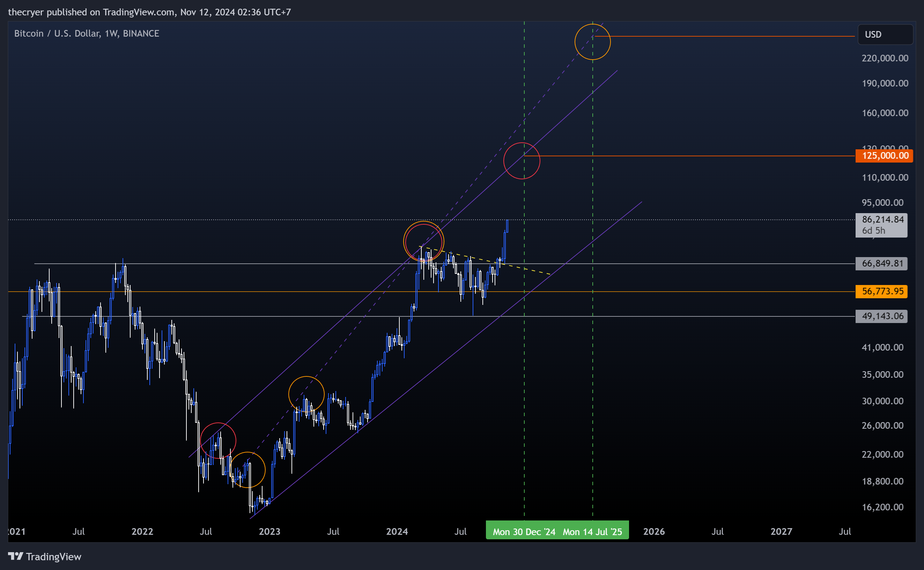
Task: Click the 95,000.00 axis value
Action: 882,203
